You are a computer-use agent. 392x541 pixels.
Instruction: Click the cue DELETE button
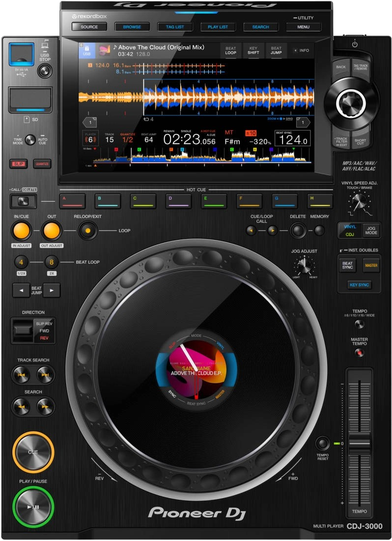(x=298, y=230)
